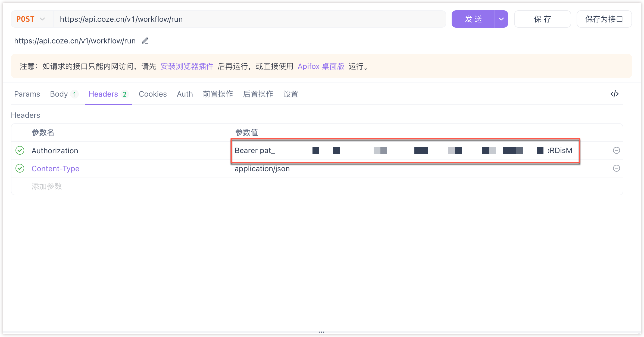
Task: Disable the Authorization header checkmark
Action: [x=20, y=150]
